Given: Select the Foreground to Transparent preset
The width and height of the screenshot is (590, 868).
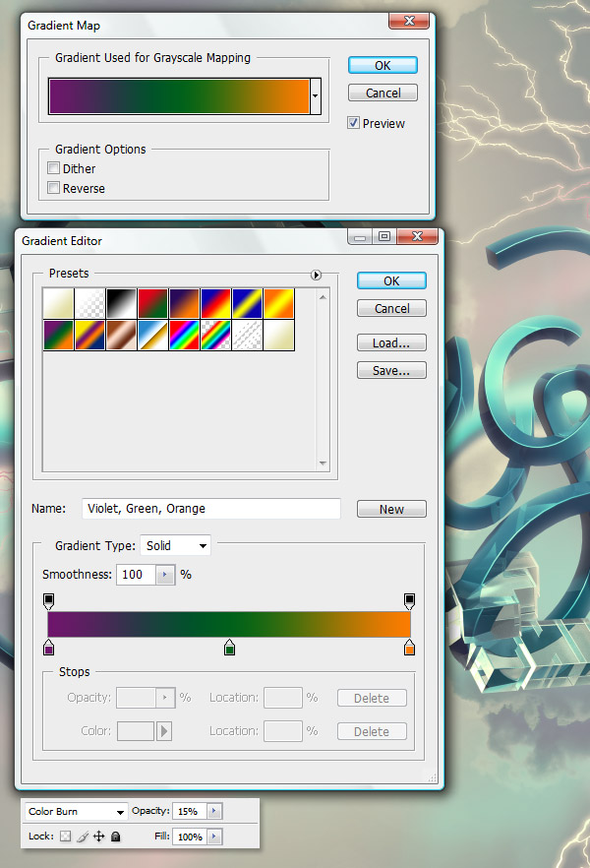Looking at the screenshot, I should (x=90, y=303).
